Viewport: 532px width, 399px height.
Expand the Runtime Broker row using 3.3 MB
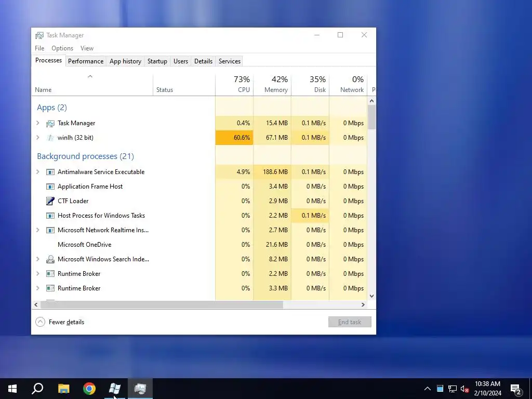pyautogui.click(x=38, y=288)
